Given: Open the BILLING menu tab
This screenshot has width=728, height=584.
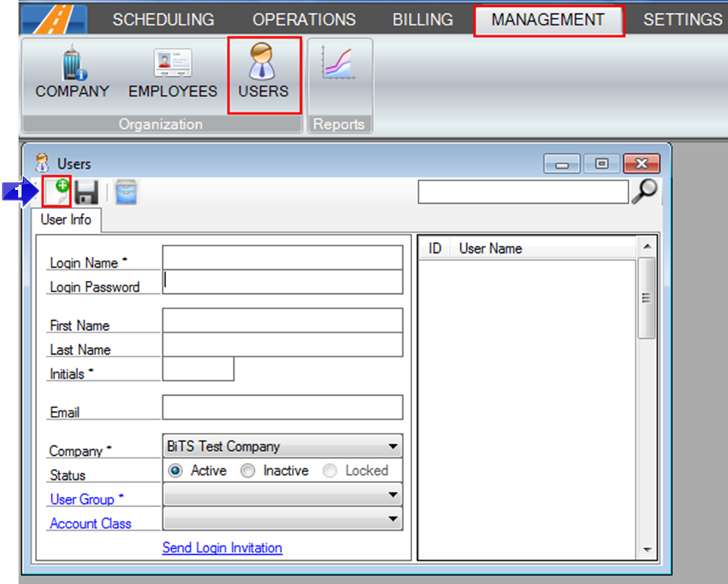Looking at the screenshot, I should pos(422,19).
